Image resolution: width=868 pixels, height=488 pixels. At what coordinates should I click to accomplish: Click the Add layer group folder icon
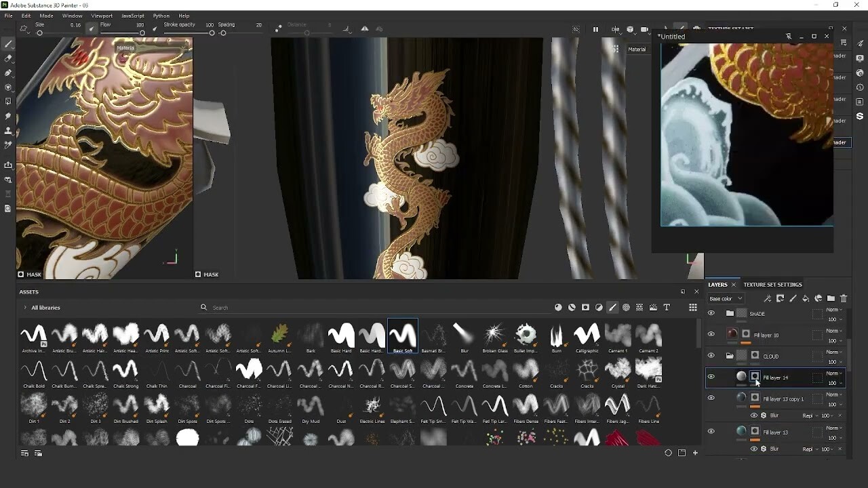click(831, 298)
